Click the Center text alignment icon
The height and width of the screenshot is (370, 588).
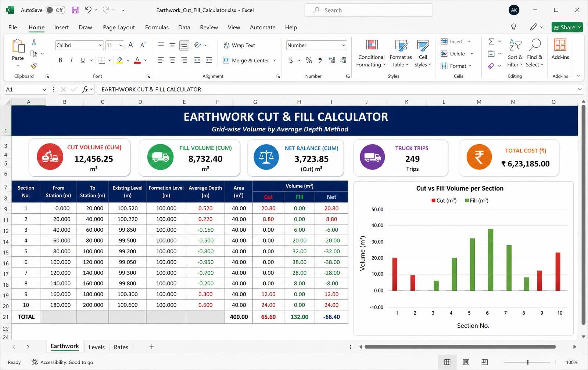coord(172,60)
